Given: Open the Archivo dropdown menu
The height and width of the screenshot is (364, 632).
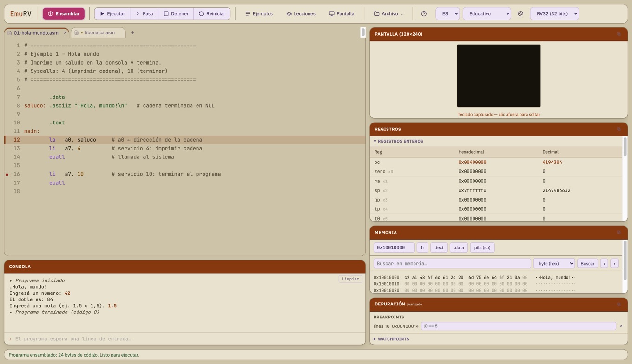Looking at the screenshot, I should tap(388, 14).
